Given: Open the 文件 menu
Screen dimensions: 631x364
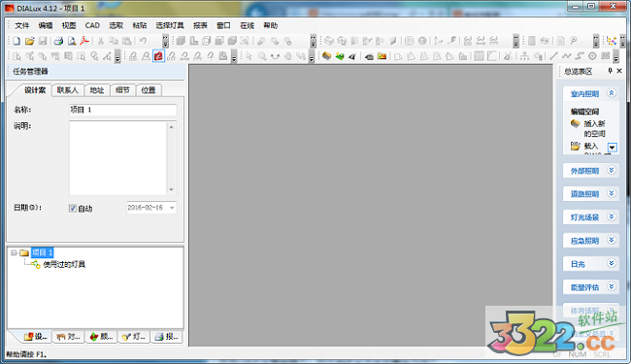Looking at the screenshot, I should click(22, 25).
